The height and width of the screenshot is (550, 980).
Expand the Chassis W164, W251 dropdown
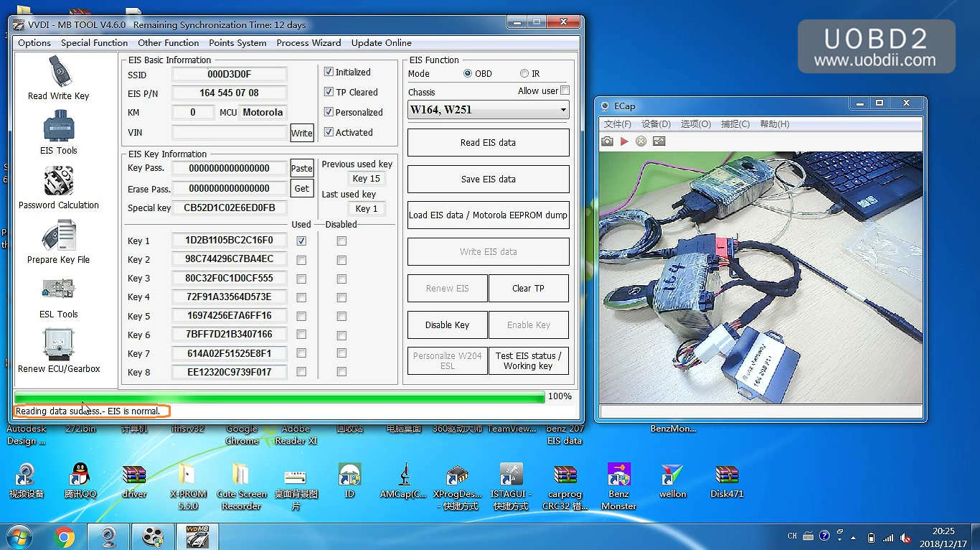(x=563, y=111)
